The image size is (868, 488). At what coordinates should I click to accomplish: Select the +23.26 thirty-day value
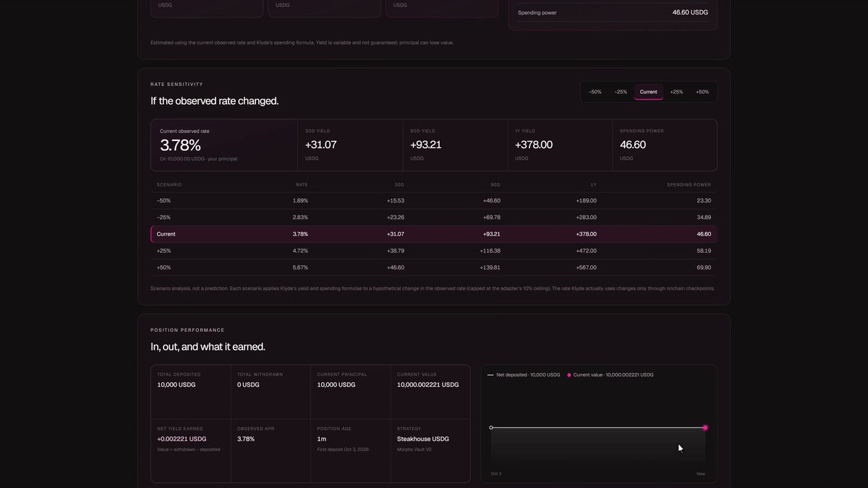tap(395, 218)
